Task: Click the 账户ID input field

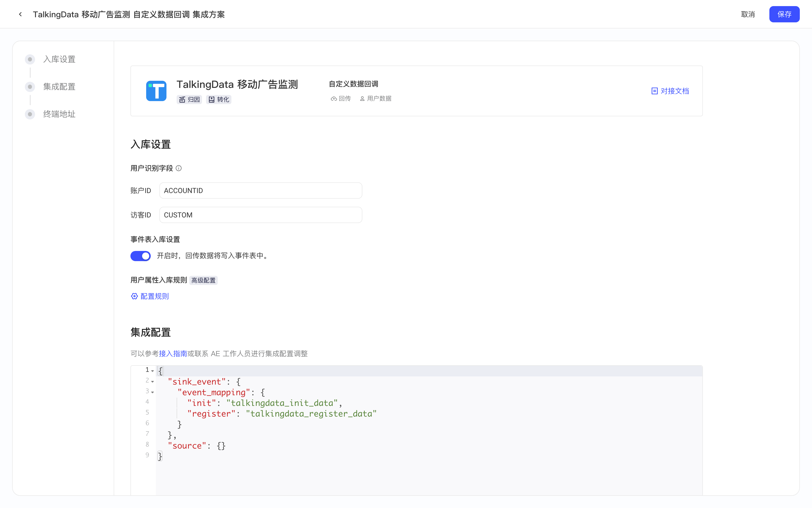Action: (x=261, y=190)
